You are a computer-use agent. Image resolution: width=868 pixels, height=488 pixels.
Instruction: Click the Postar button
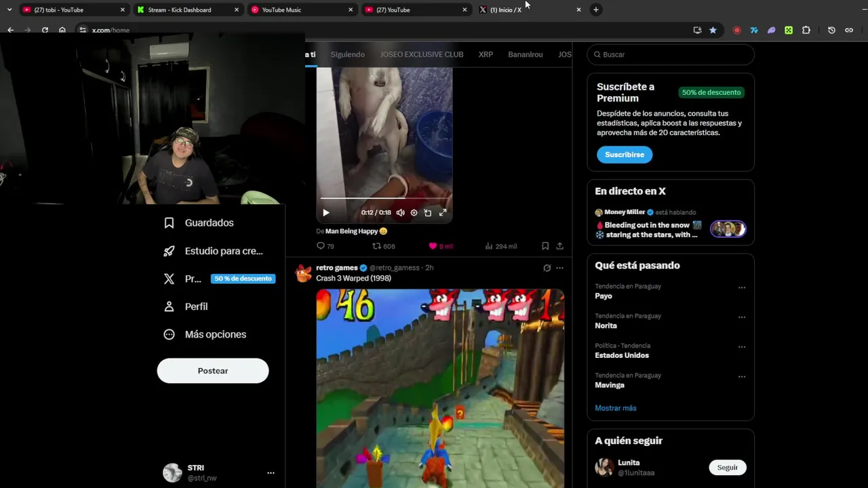[213, 371]
